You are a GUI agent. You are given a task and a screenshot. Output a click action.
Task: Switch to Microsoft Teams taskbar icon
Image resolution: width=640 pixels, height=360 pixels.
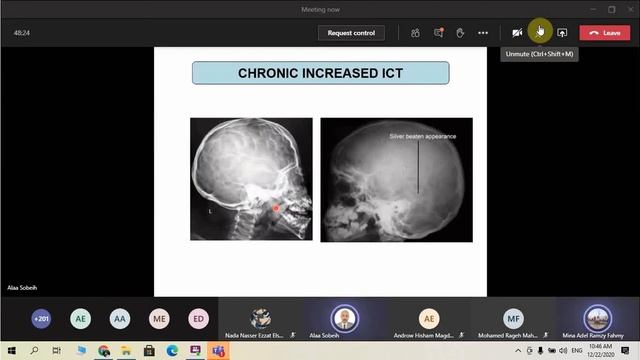218,351
